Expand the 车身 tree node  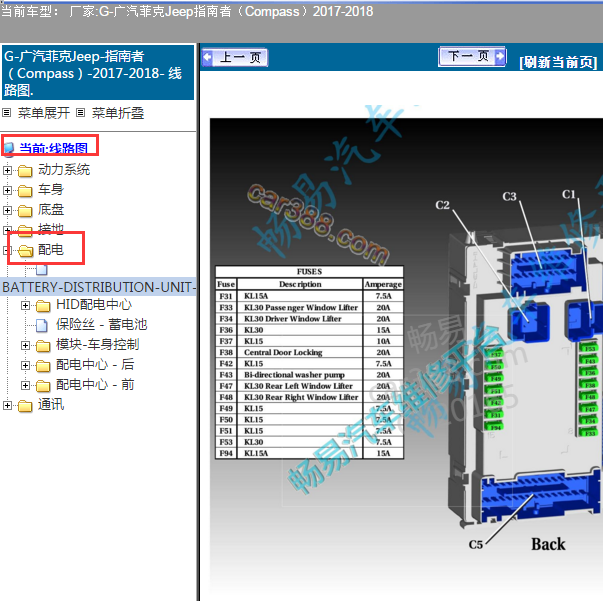click(7, 190)
